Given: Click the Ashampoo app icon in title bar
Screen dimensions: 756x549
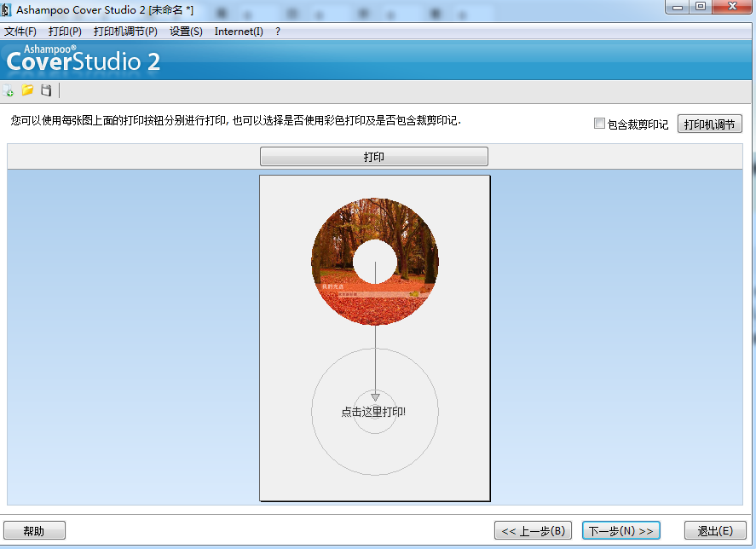Looking at the screenshot, I should pyautogui.click(x=7, y=9).
